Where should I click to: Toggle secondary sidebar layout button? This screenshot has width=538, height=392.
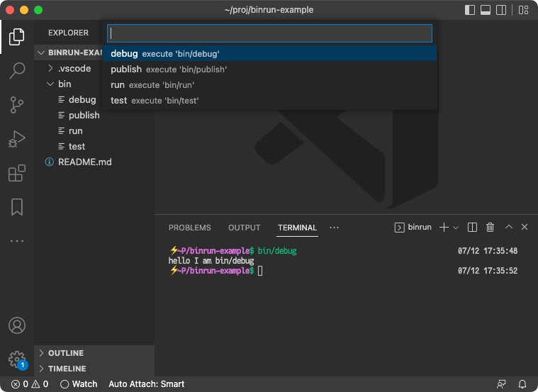[x=501, y=10]
